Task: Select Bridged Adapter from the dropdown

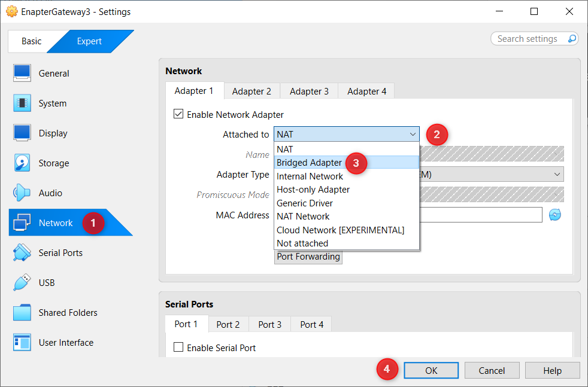Action: pos(309,163)
